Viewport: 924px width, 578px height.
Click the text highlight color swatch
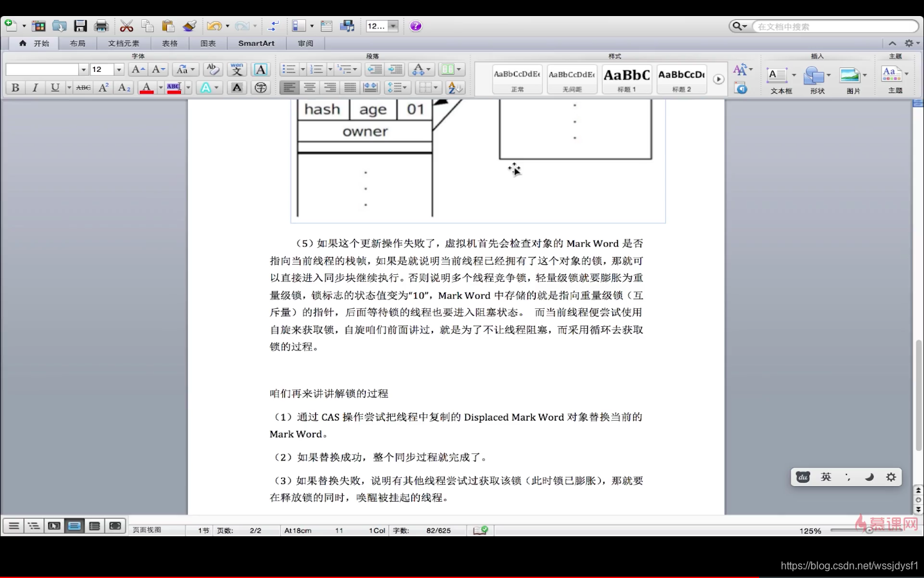coord(174,88)
